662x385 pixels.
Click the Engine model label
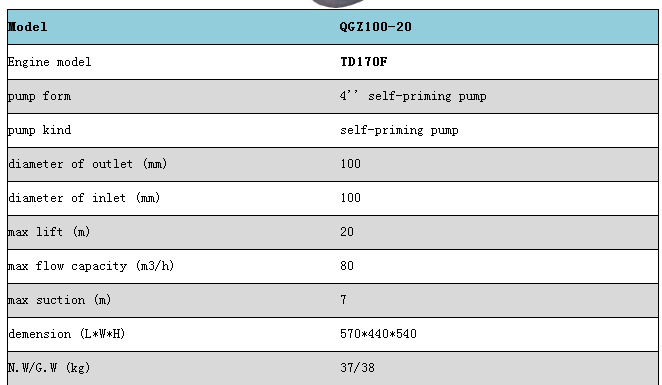pyautogui.click(x=49, y=62)
